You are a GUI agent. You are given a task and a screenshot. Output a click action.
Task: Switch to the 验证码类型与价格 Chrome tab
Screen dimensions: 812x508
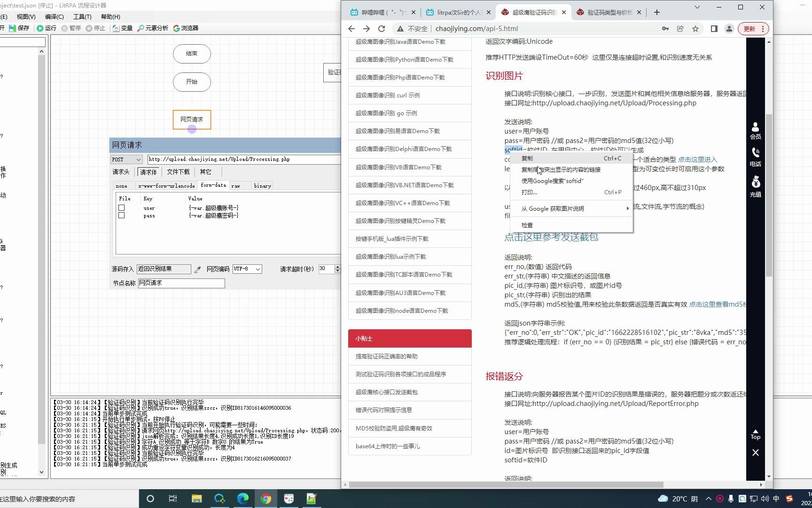click(x=609, y=12)
